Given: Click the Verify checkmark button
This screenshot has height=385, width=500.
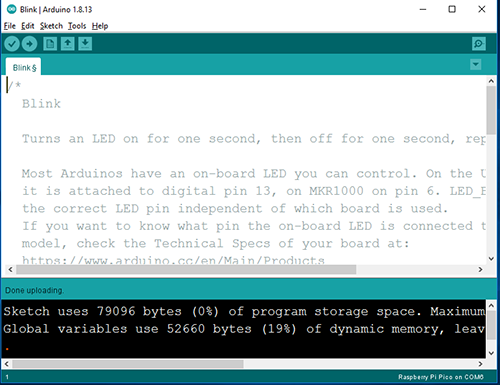Looking at the screenshot, I should [x=12, y=44].
